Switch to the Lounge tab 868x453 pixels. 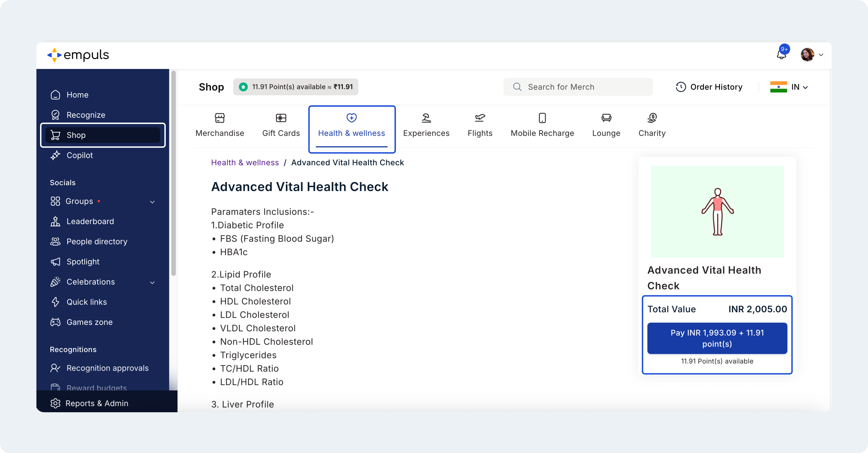coord(606,125)
